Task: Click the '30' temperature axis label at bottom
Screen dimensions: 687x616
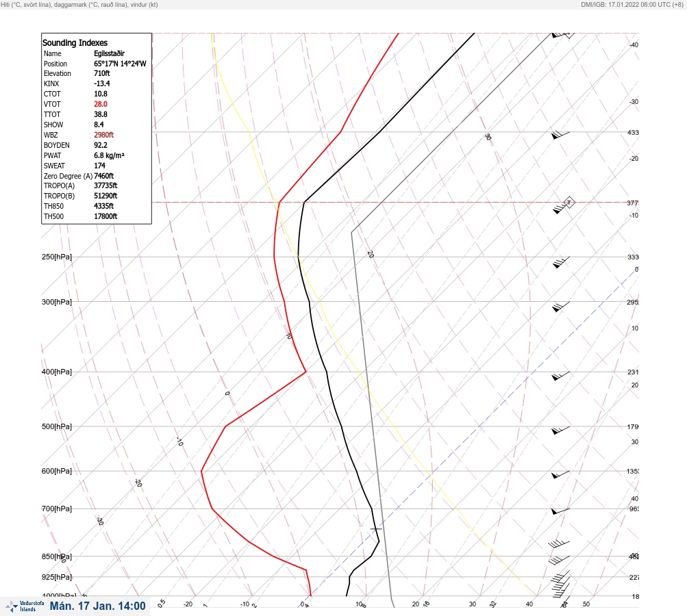Action: pyautogui.click(x=473, y=604)
